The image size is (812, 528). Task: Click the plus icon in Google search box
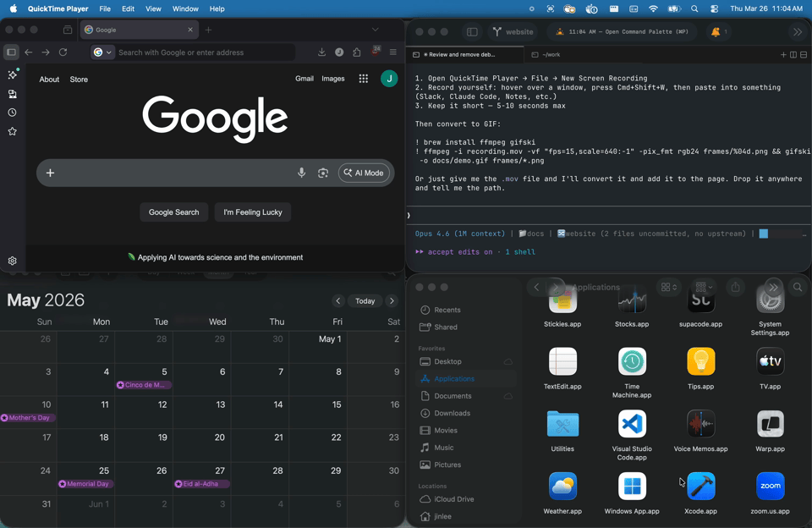(50, 173)
